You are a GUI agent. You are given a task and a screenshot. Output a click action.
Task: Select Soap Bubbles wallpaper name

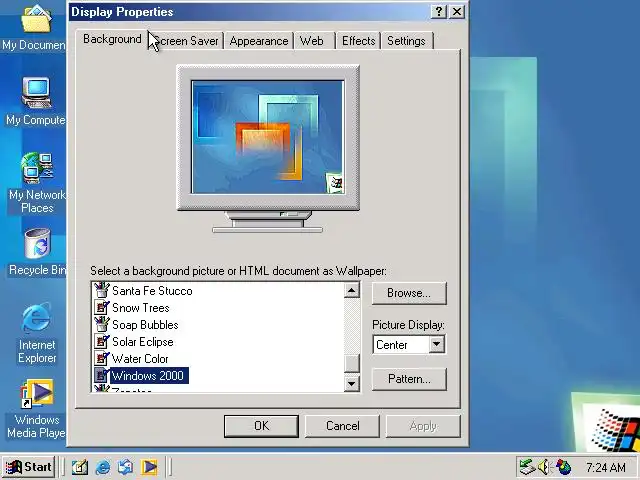(x=145, y=325)
